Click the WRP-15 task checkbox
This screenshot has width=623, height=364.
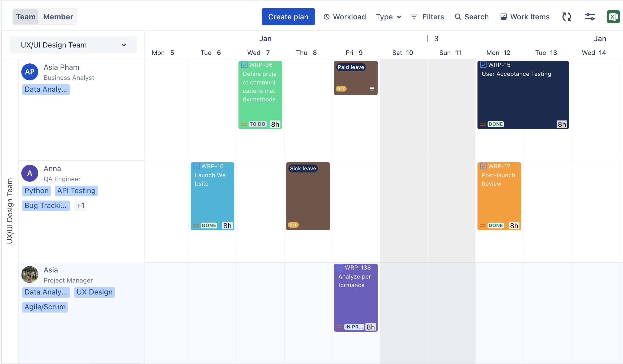pyautogui.click(x=483, y=65)
